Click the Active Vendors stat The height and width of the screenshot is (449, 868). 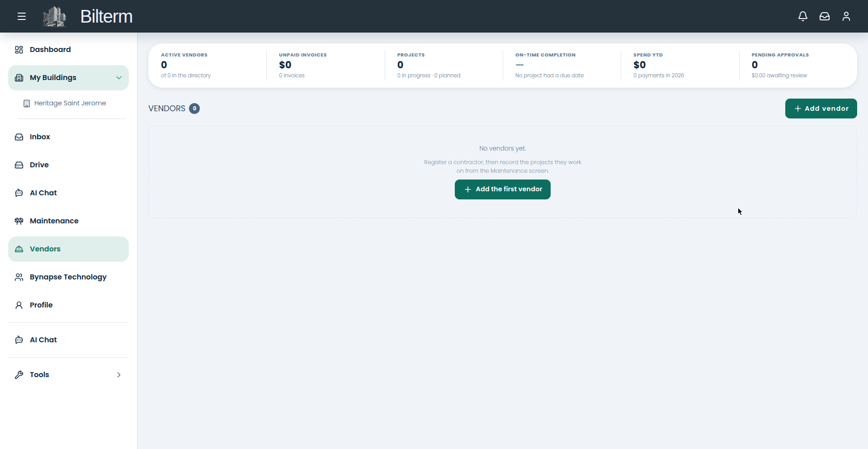tap(207, 66)
